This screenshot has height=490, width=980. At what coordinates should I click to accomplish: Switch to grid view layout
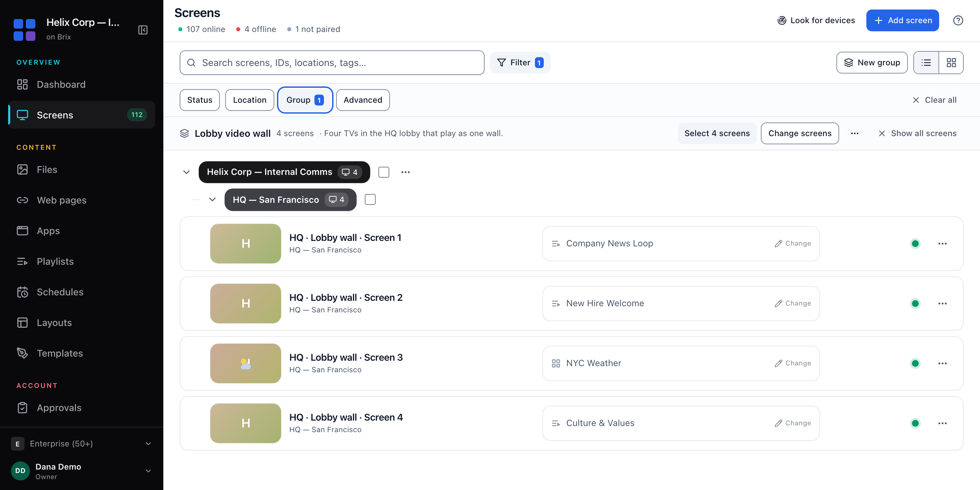pyautogui.click(x=951, y=62)
